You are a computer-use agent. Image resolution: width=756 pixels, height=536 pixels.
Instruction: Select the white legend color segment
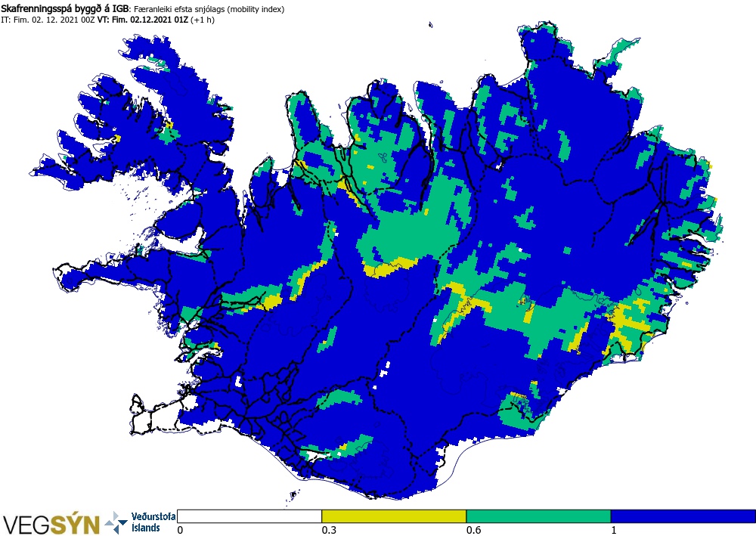pos(249,516)
